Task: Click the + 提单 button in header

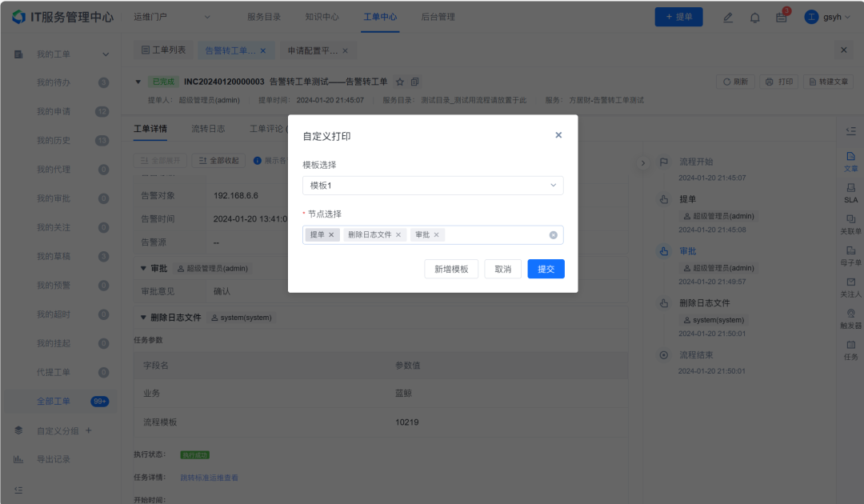Action: (678, 17)
